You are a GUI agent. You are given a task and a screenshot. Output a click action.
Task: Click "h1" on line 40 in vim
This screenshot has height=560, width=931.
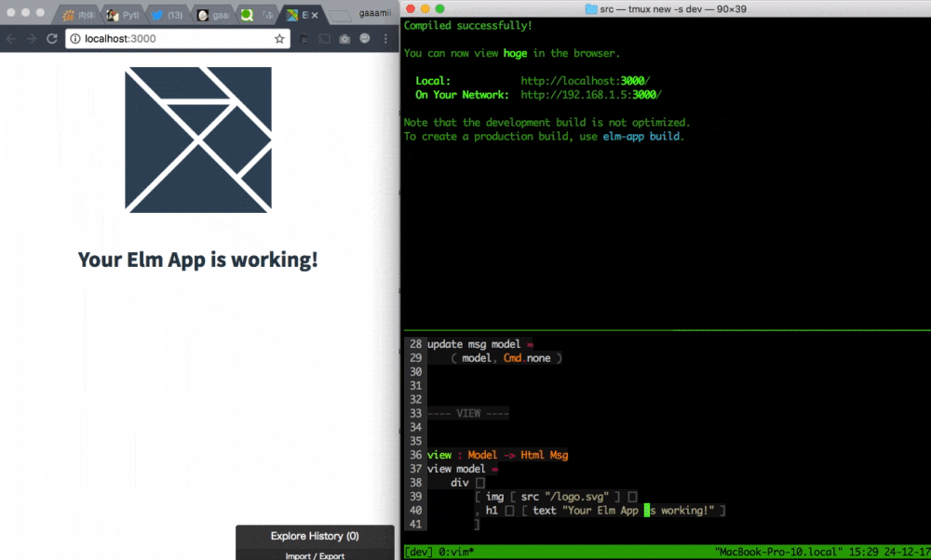(492, 511)
